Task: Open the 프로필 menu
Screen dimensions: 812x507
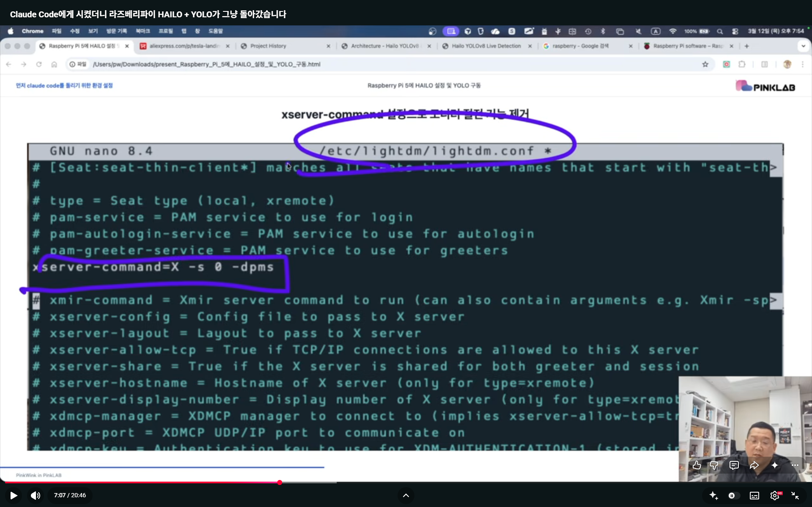Action: (166, 31)
